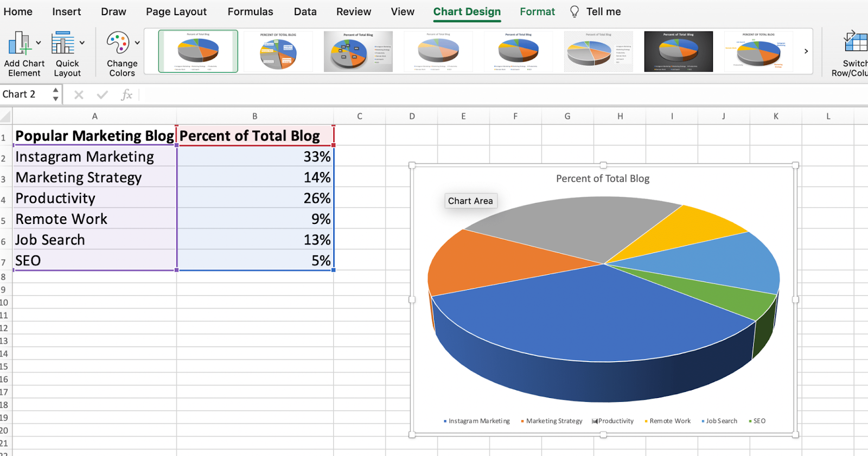
Task: Select the fifth chart style thumbnail
Action: tap(518, 52)
